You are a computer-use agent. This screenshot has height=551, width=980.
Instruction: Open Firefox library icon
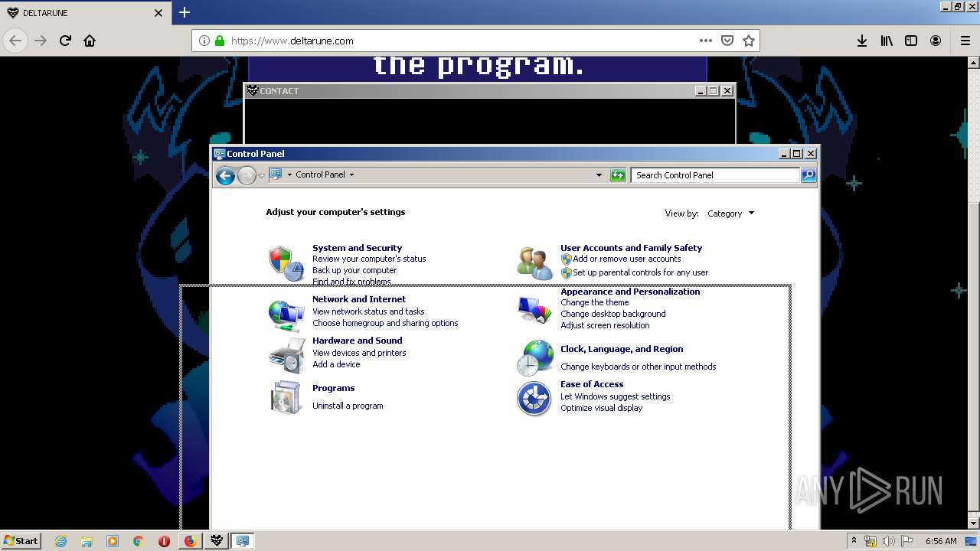[887, 41]
